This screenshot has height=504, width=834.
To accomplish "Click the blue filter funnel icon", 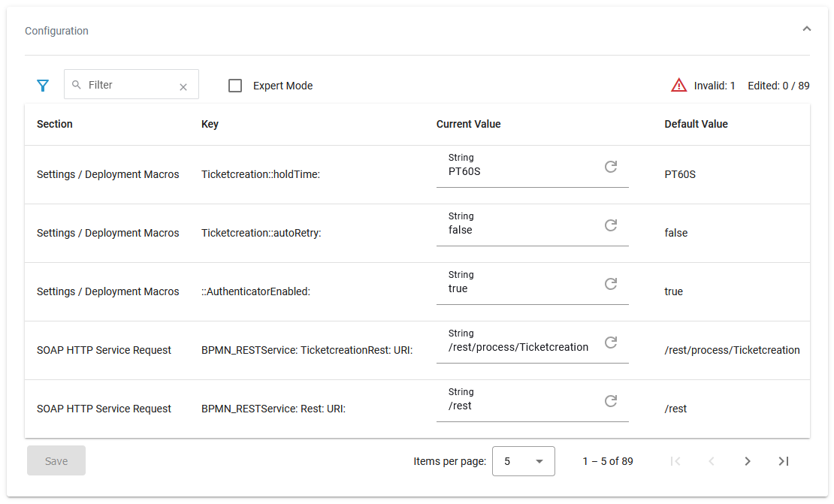I will pyautogui.click(x=43, y=86).
